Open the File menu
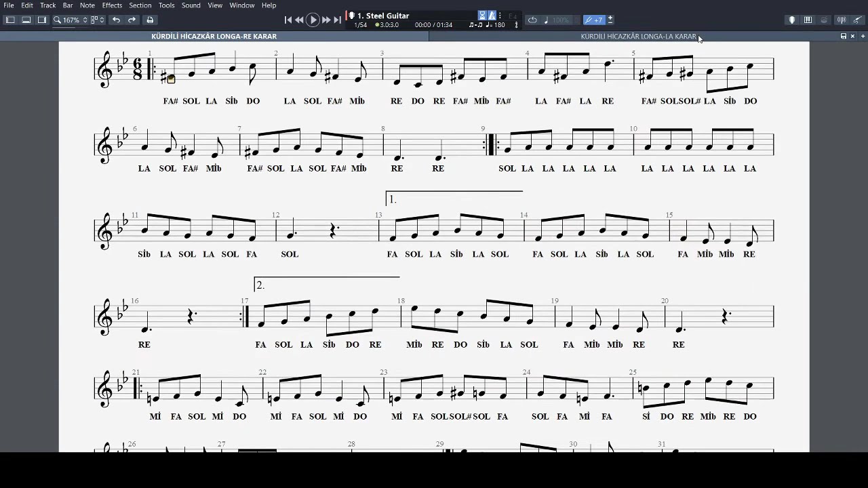This screenshot has height=488, width=868. (9, 5)
